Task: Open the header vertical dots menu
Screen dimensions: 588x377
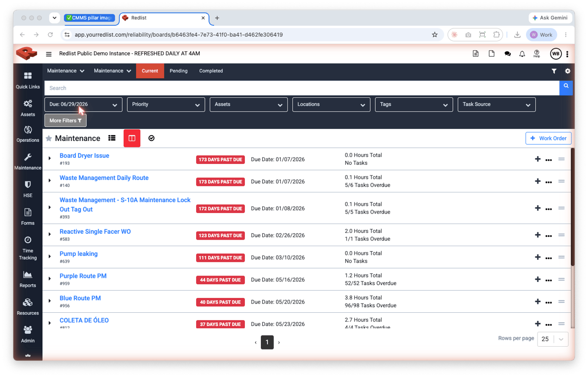Action: tap(567, 54)
